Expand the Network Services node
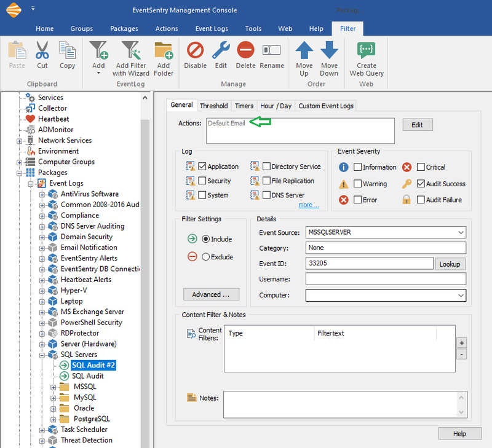492x448 pixels. tap(20, 141)
